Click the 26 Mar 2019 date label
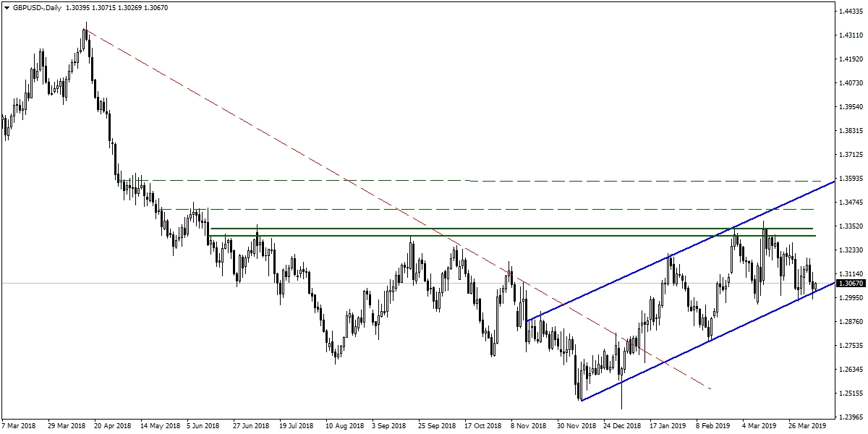 coord(809,427)
